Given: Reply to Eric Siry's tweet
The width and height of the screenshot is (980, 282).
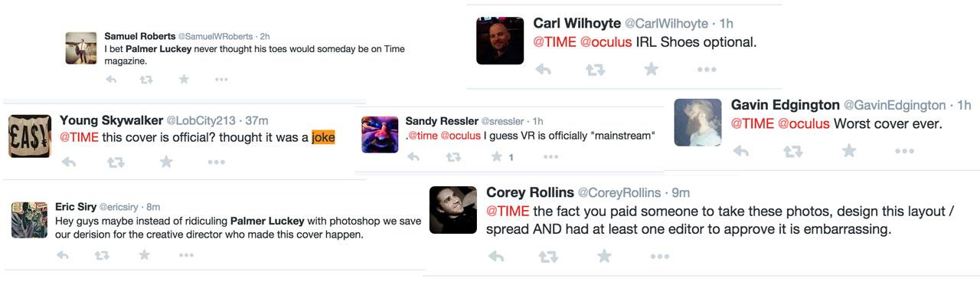Looking at the screenshot, I should pyautogui.click(x=63, y=255).
